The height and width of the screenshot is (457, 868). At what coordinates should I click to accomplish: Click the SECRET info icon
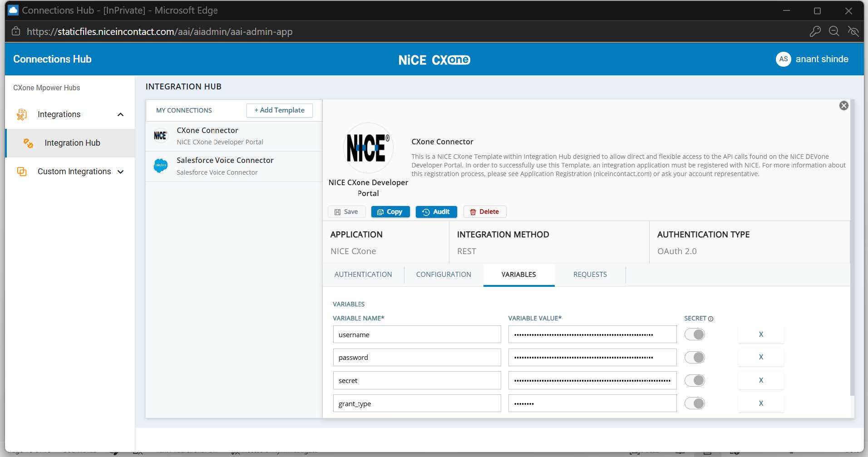(x=711, y=319)
